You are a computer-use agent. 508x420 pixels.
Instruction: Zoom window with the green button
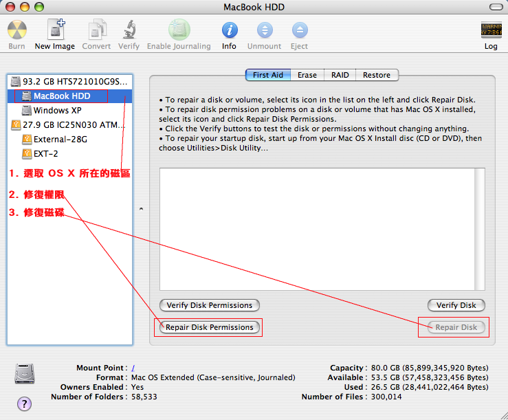click(39, 7)
